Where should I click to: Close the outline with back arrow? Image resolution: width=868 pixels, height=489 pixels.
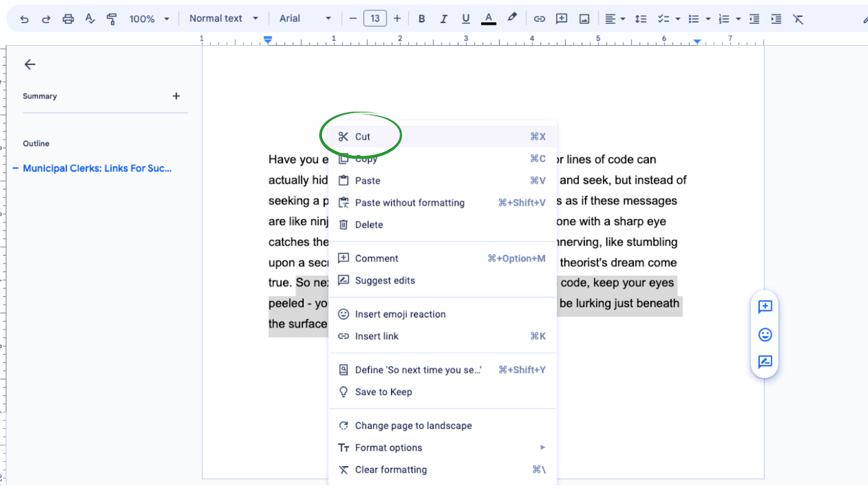(30, 64)
